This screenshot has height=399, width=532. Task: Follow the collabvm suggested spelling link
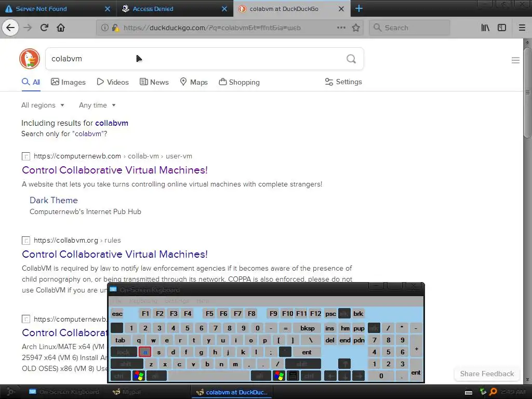[x=112, y=123]
